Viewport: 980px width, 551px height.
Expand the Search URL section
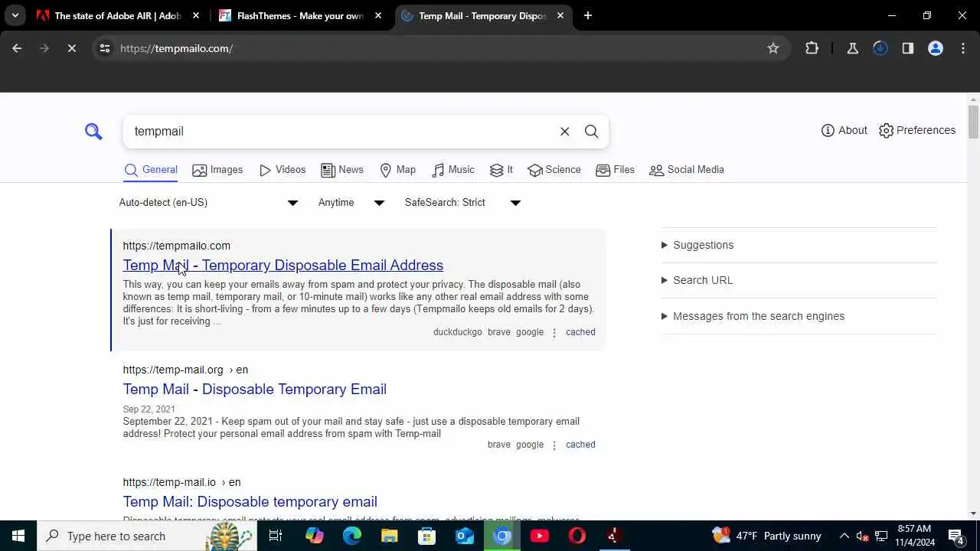[697, 280]
